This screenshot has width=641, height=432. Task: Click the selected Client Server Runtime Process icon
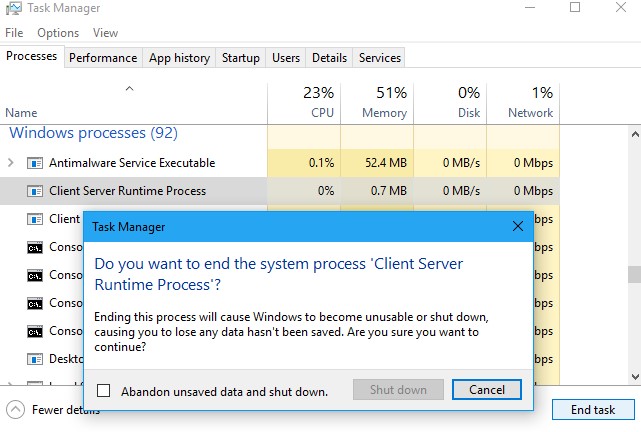(x=35, y=191)
